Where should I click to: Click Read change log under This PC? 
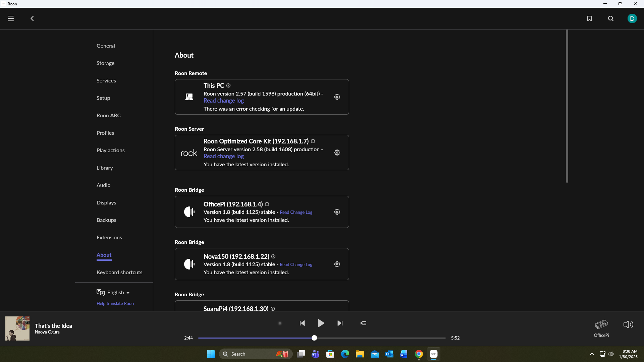(223, 101)
